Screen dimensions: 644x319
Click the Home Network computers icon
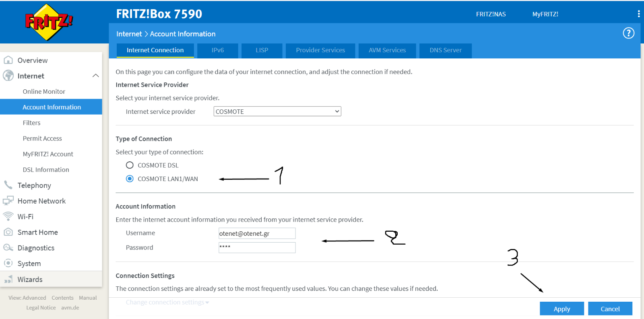(x=8, y=201)
